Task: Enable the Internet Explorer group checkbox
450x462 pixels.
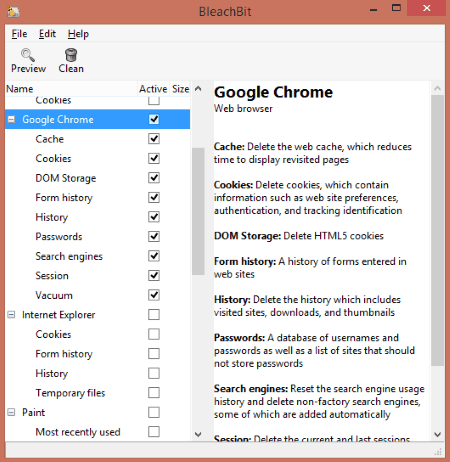Action: click(x=154, y=314)
